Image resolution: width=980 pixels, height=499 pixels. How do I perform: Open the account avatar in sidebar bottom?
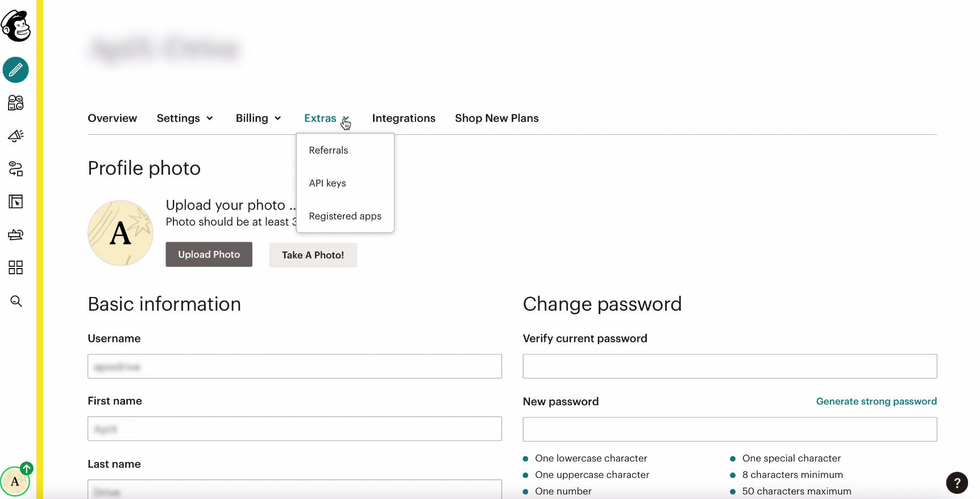point(15,482)
